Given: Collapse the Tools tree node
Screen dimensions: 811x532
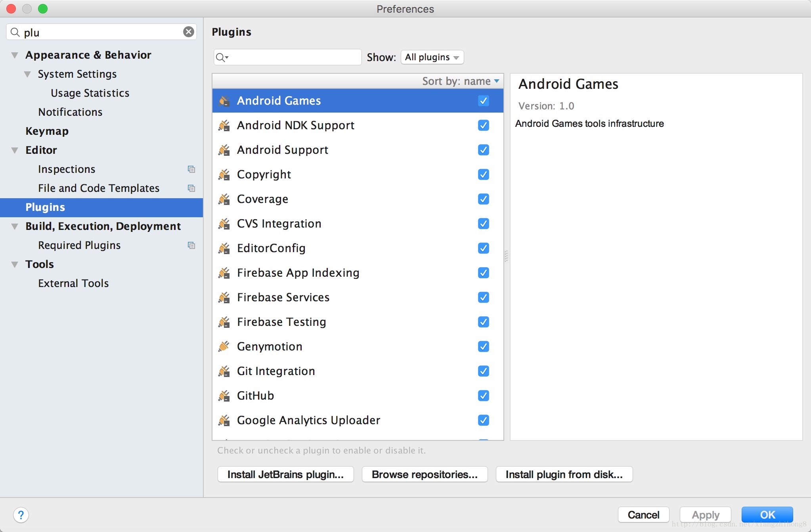Looking at the screenshot, I should pyautogui.click(x=15, y=265).
